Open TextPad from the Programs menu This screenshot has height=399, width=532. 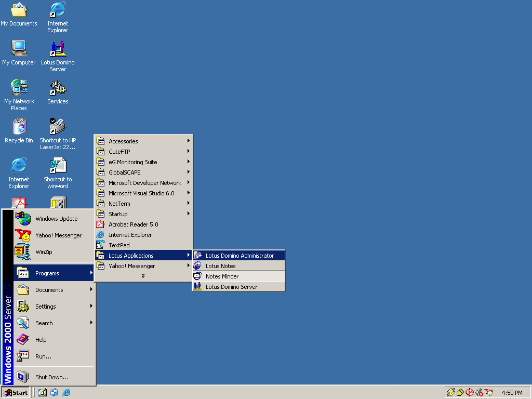[x=143, y=245]
